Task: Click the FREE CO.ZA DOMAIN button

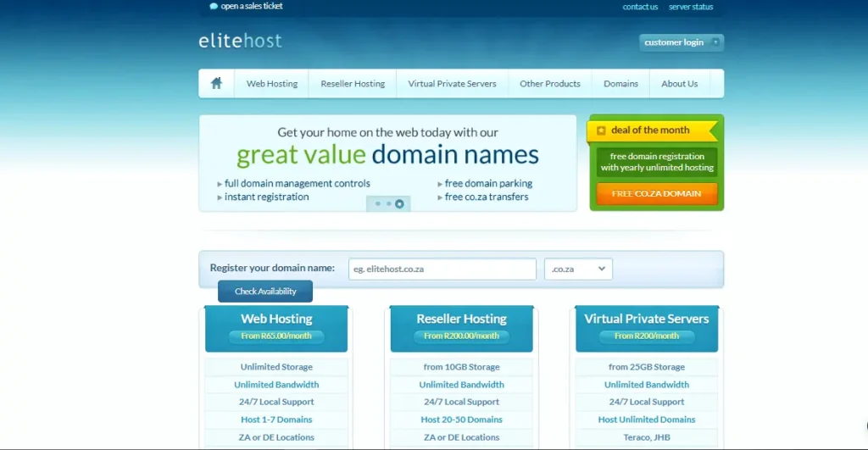Action: click(x=657, y=194)
